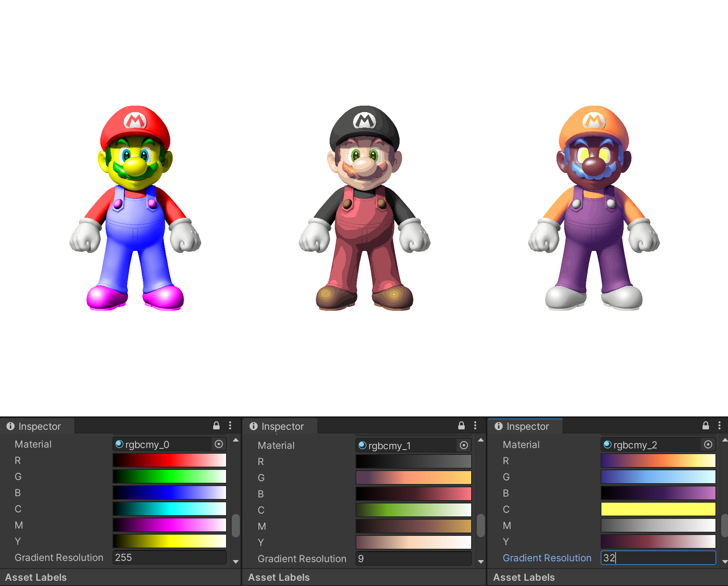
Task: Edit the C gradient in rgbcmy_0
Action: pyautogui.click(x=169, y=509)
